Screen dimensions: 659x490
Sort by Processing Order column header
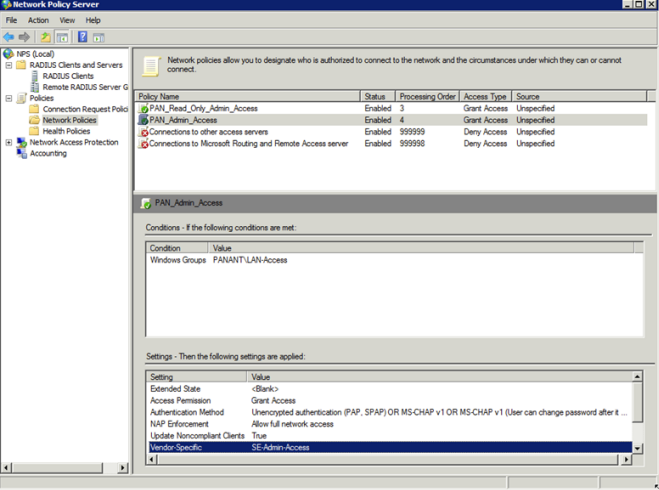point(426,97)
